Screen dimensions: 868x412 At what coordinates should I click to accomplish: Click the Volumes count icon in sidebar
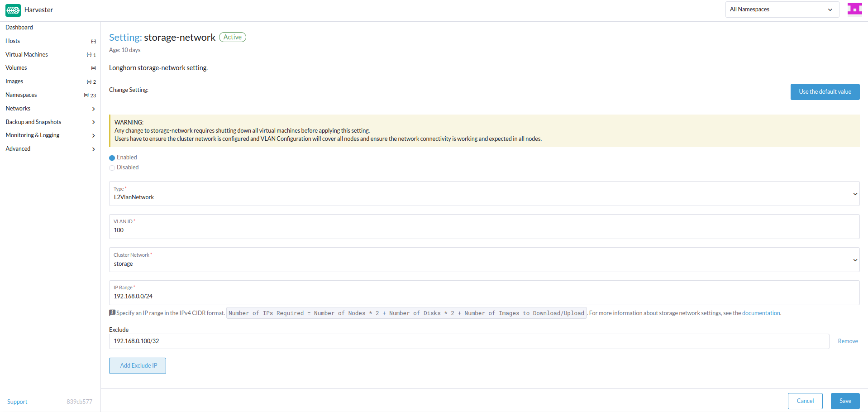93,68
